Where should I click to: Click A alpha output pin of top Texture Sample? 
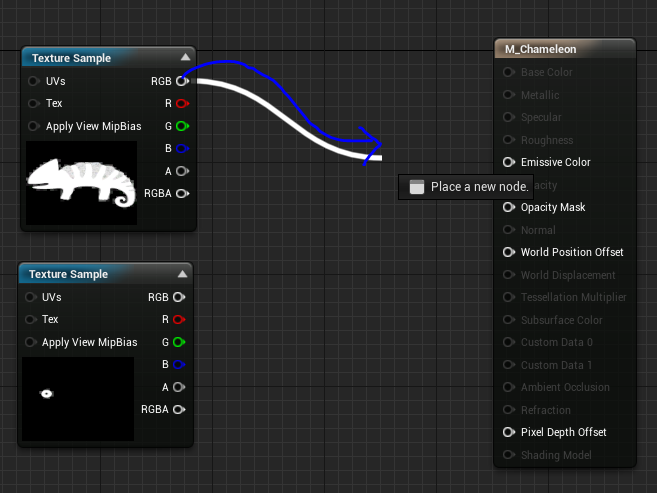(x=182, y=171)
